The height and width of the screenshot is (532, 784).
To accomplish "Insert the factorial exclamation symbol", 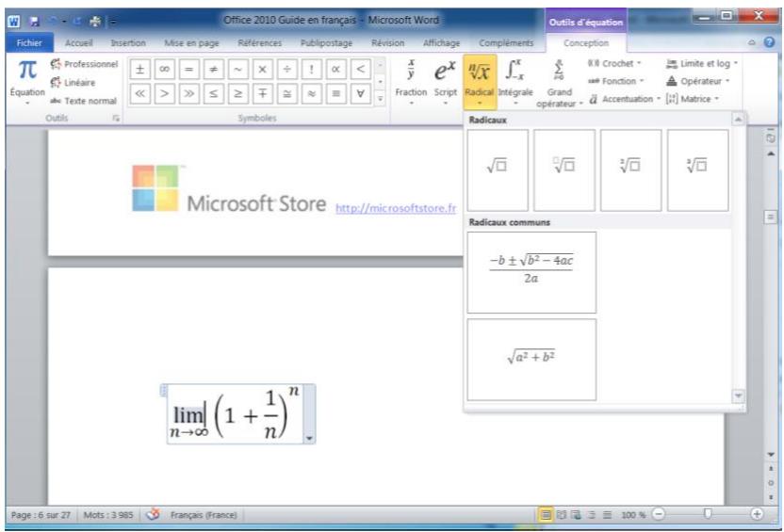I will tap(312, 70).
